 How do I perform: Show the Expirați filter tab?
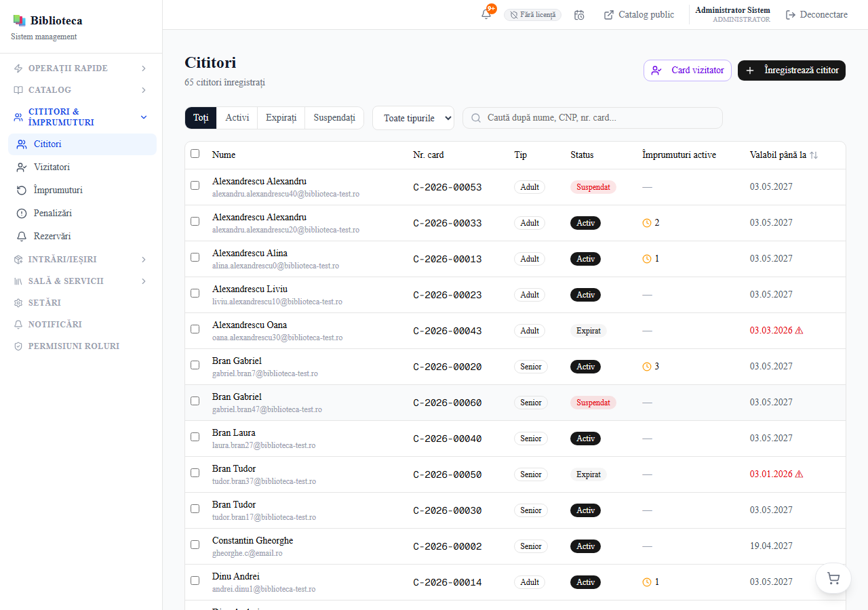point(281,118)
